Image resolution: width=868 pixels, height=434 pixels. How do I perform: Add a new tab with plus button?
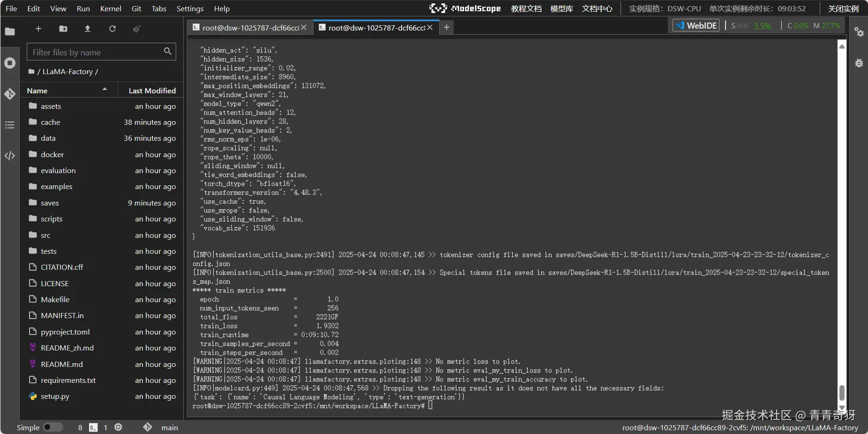tap(447, 28)
